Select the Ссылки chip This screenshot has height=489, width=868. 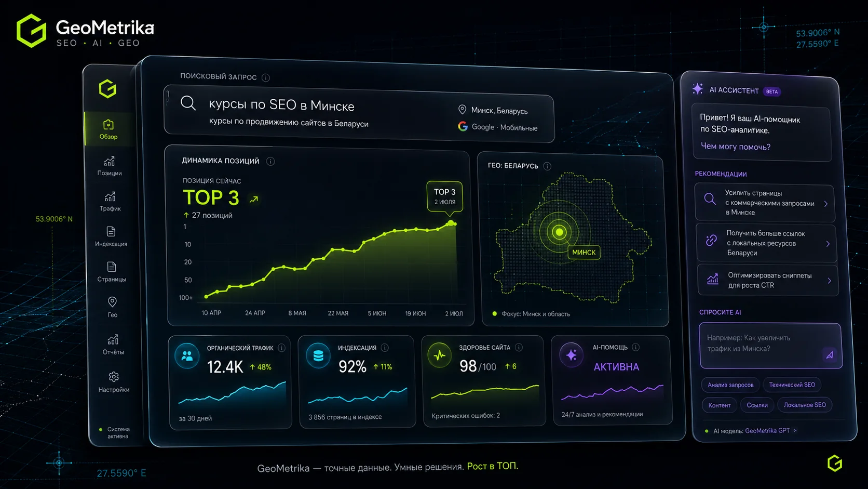coord(757,405)
